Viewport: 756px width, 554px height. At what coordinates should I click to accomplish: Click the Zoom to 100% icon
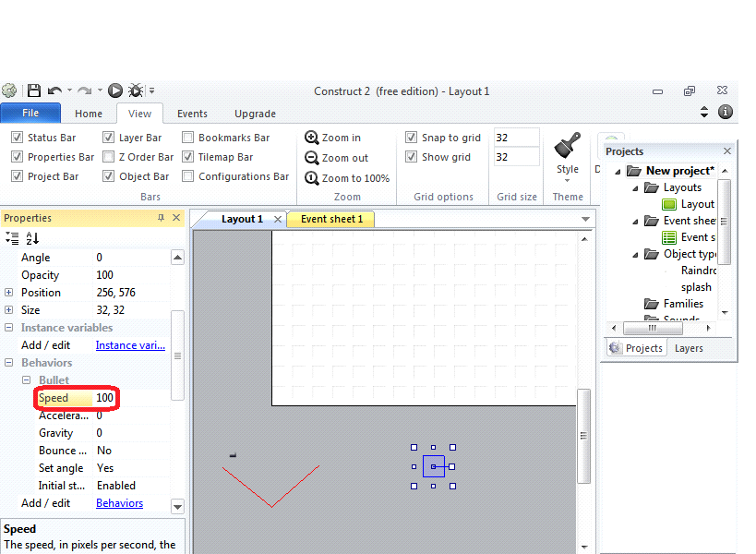(311, 176)
